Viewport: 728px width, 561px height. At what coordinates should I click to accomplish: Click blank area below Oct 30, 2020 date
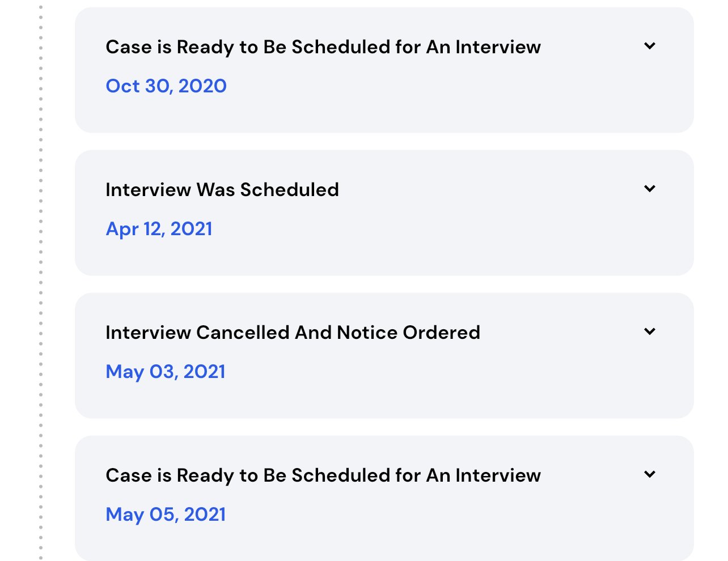pos(384,116)
